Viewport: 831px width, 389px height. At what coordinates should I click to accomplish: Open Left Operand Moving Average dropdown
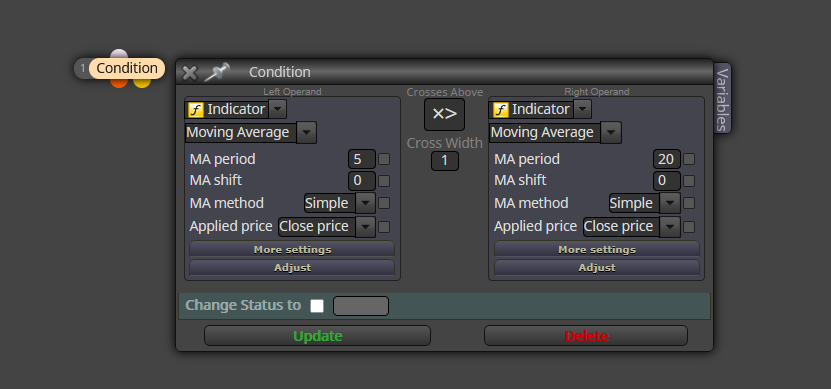[306, 132]
